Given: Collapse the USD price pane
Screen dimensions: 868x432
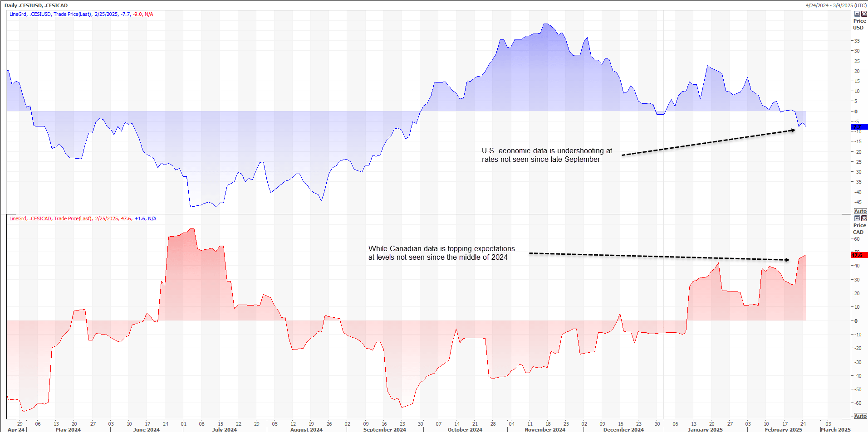Looking at the screenshot, I should (857, 14).
